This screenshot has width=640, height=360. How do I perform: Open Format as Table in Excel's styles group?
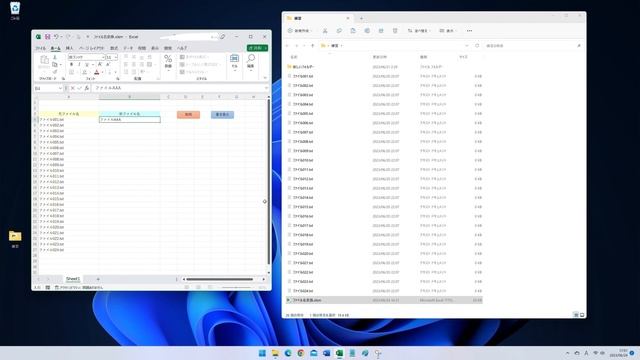click(200, 64)
